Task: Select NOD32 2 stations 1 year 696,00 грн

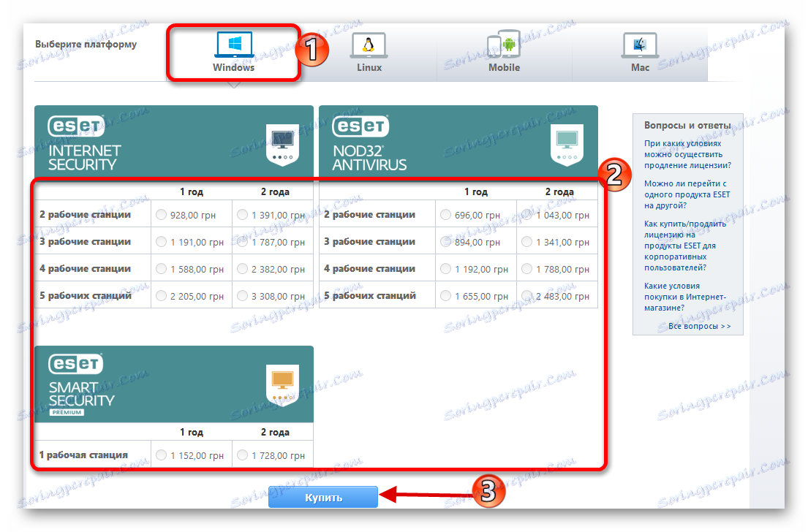Action: click(x=446, y=215)
